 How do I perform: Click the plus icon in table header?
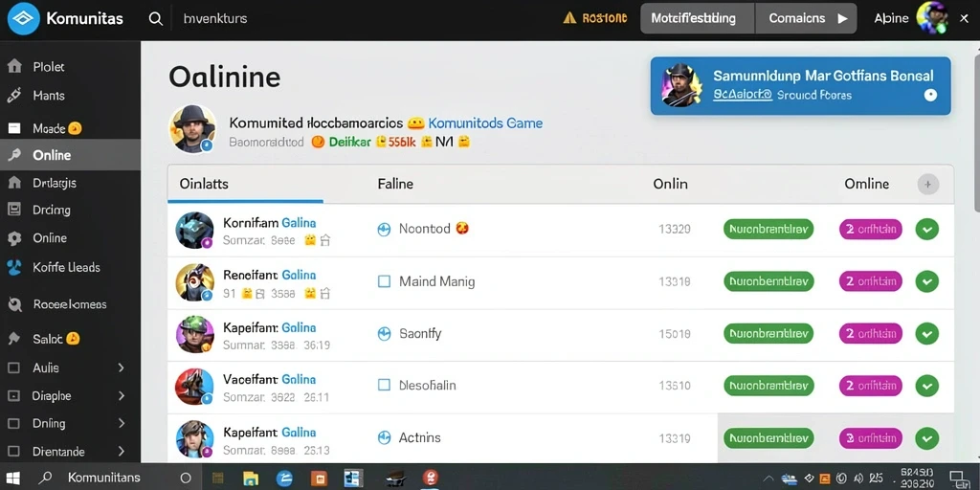coord(928,185)
